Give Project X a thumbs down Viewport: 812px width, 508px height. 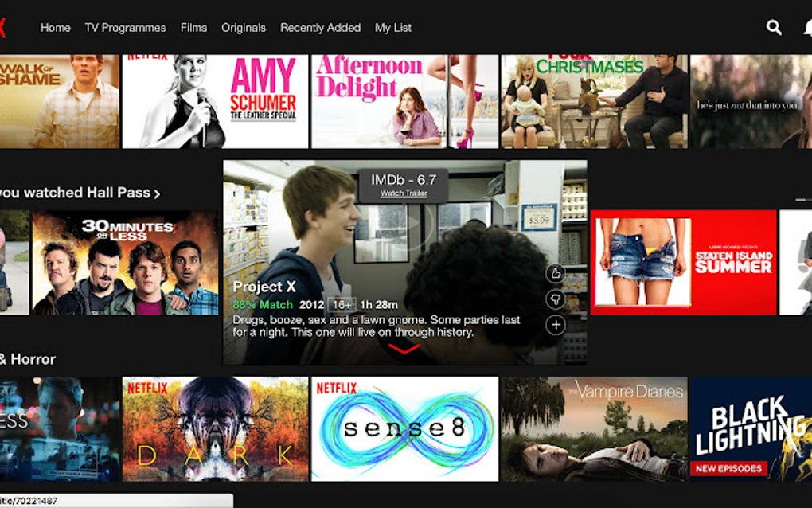click(x=555, y=299)
